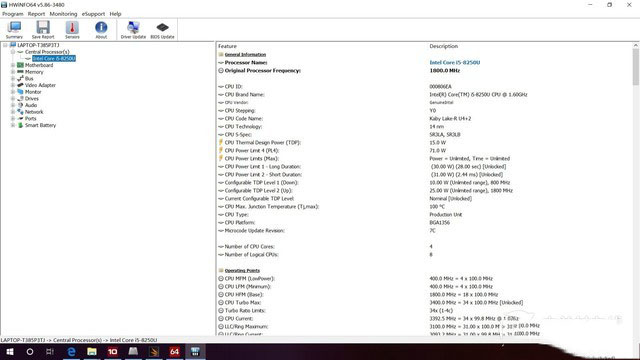Launch Microsoft Edge from the taskbar
The height and width of the screenshot is (360, 640).
tap(71, 351)
